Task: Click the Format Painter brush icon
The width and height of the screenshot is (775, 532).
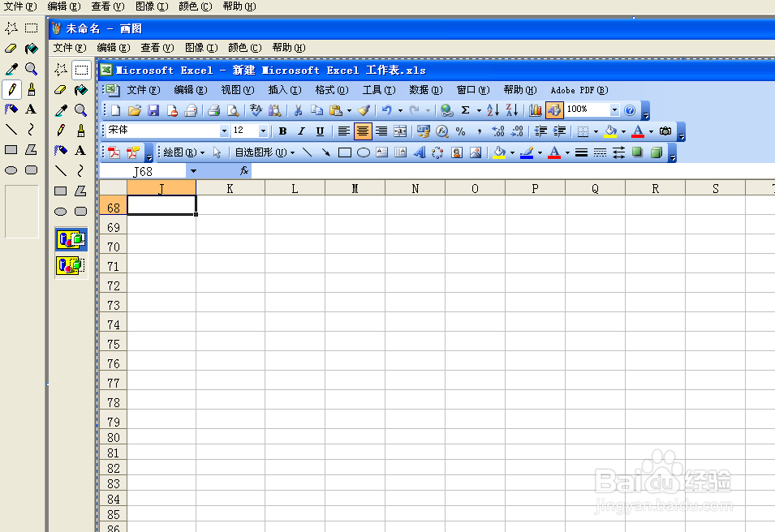Action: (x=364, y=110)
